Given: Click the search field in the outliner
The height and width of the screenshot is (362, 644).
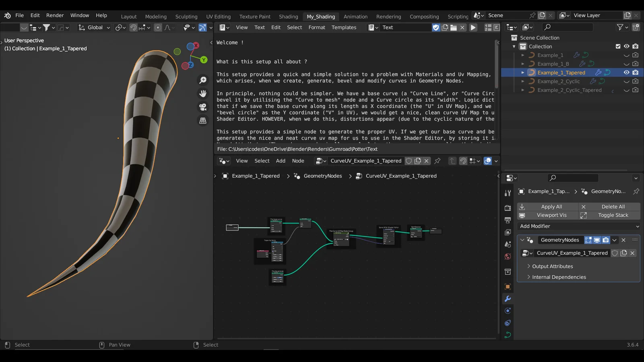Looking at the screenshot, I should click(568, 27).
